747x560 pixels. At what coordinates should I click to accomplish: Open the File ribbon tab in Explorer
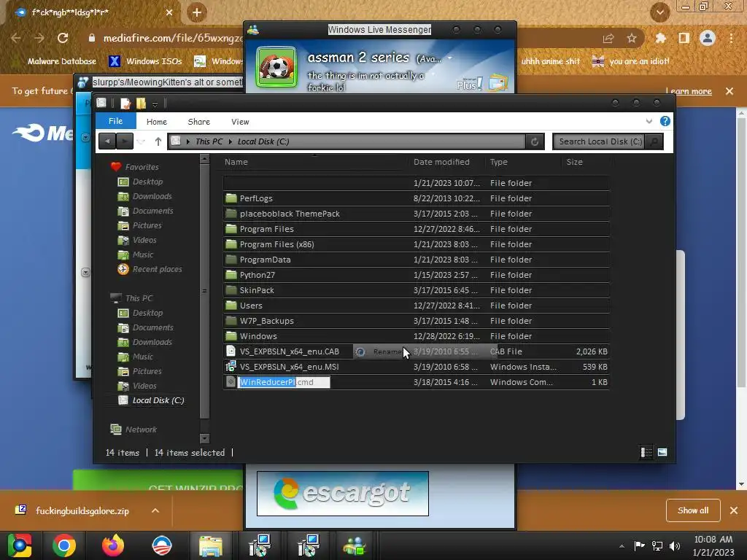pos(116,121)
